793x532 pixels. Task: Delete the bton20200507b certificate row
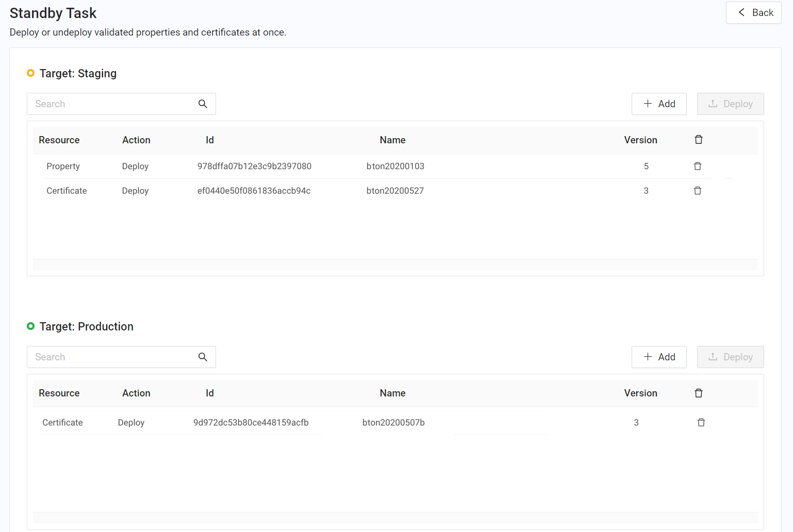click(701, 423)
